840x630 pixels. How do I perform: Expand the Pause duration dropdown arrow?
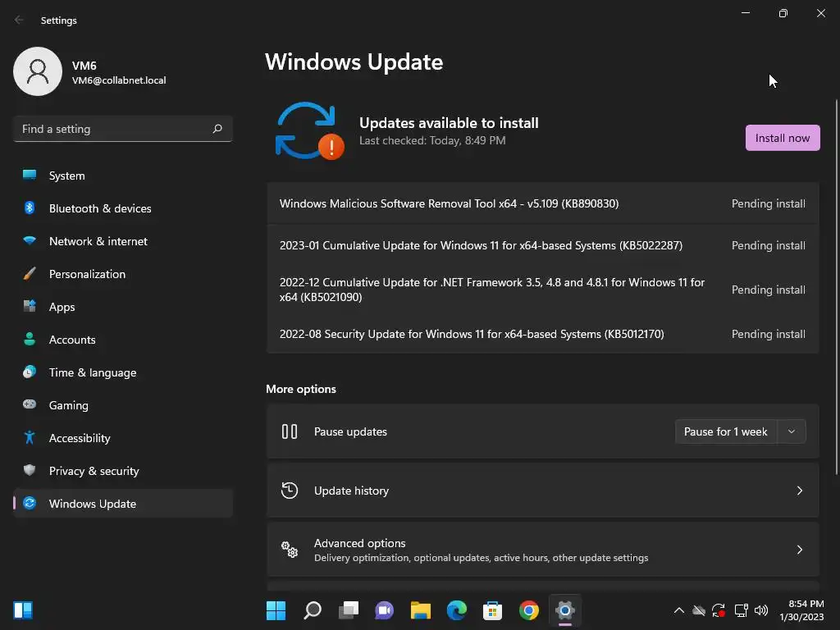click(x=792, y=431)
